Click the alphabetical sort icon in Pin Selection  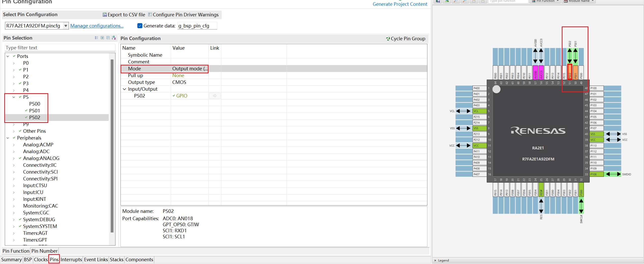tap(114, 38)
